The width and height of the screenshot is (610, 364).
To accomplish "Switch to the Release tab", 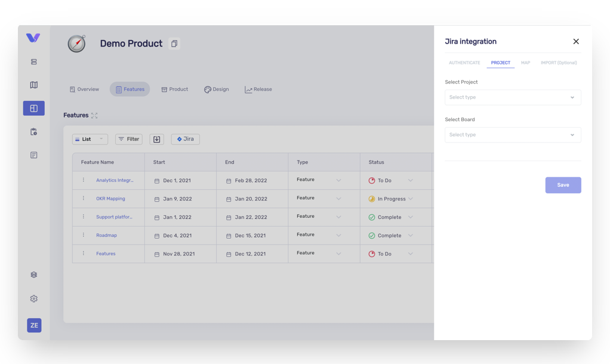I will [x=258, y=90].
